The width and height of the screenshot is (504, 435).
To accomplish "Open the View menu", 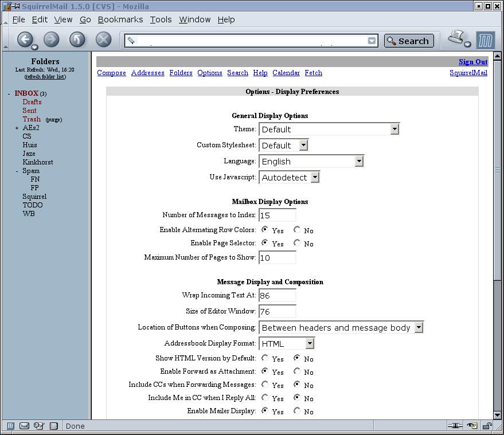I will tap(63, 19).
